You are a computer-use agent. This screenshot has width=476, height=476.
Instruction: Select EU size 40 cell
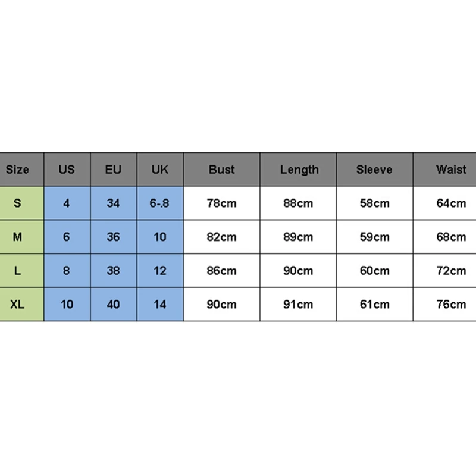point(113,305)
